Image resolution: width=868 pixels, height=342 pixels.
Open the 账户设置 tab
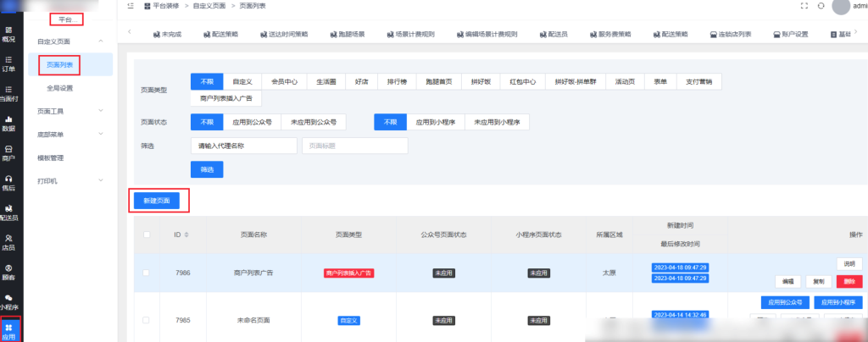click(x=790, y=35)
